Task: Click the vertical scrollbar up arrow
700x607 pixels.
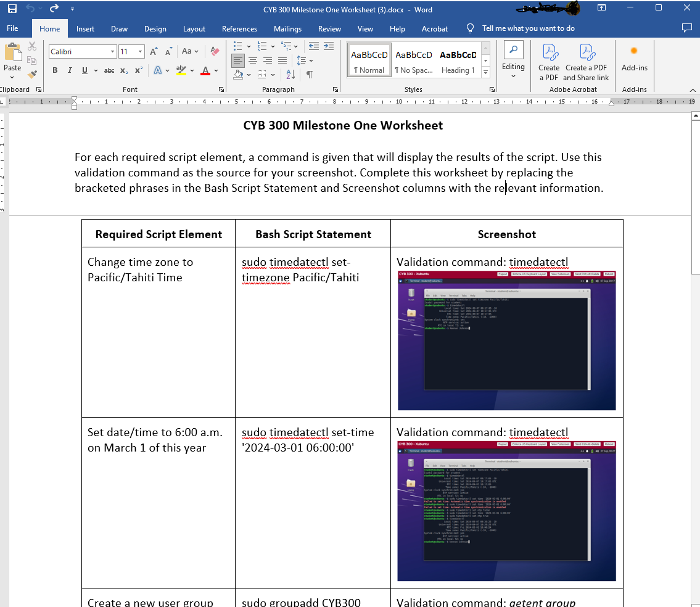Action: point(696,116)
